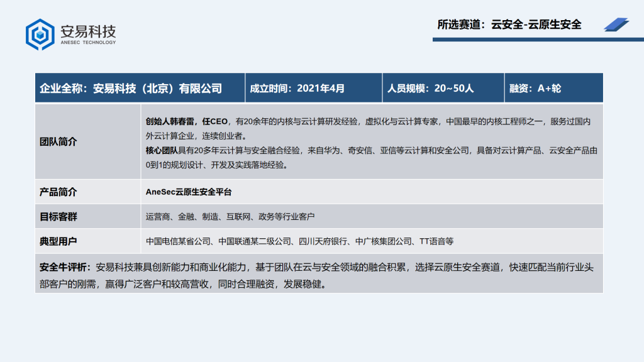Select the 安全牛评析： label
The width and height of the screenshot is (644, 362).
click(65, 268)
